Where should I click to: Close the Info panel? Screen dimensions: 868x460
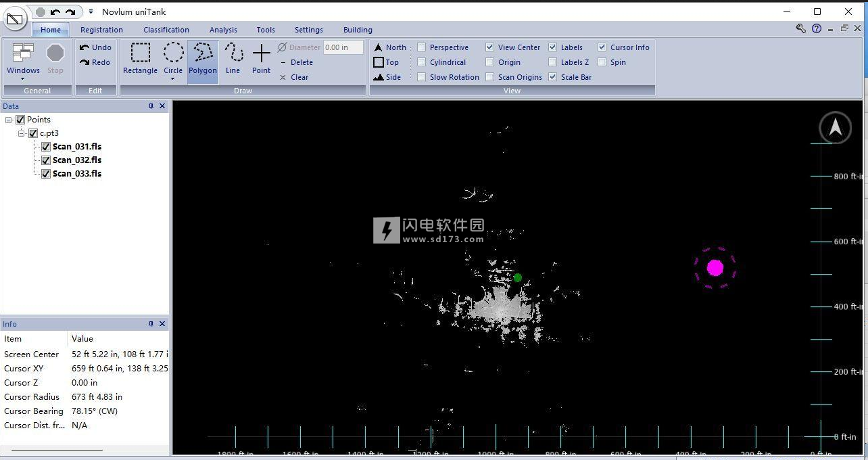[x=162, y=324]
